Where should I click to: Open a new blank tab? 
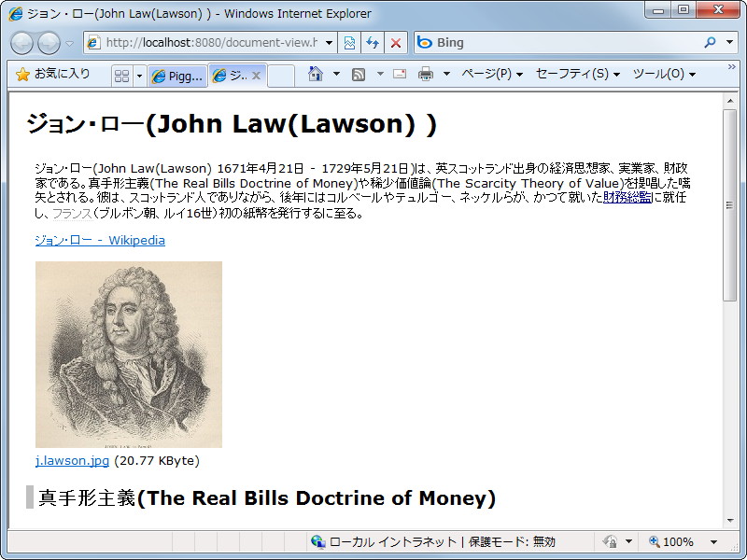click(281, 76)
